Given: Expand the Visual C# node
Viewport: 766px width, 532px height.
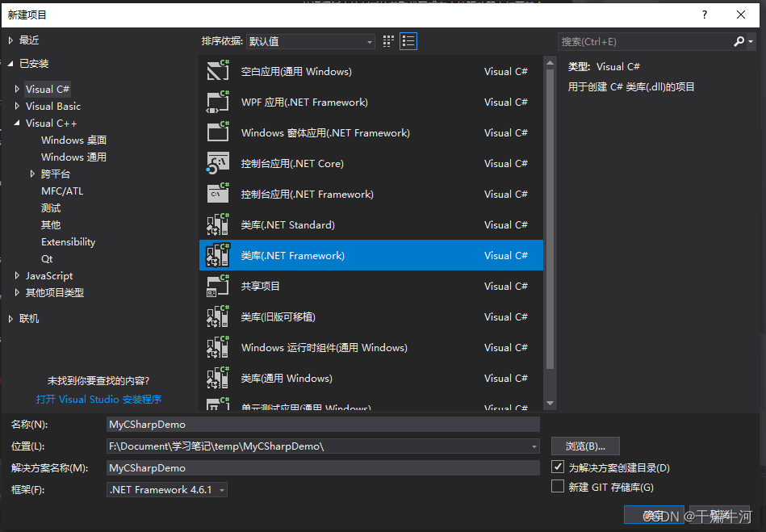Looking at the screenshot, I should [x=18, y=89].
